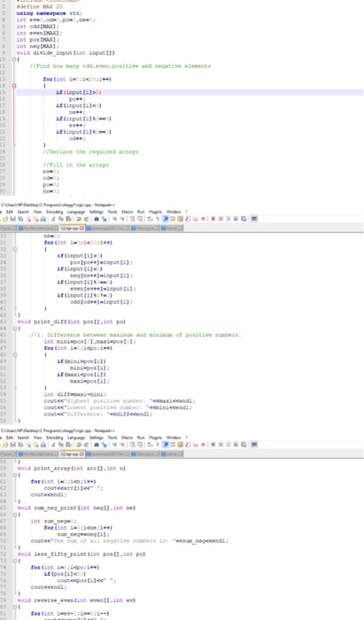Image resolution: width=364 pixels, height=620 pixels.
Task: Click Start Recording macro in window showing print_array
Action: (213, 445)
